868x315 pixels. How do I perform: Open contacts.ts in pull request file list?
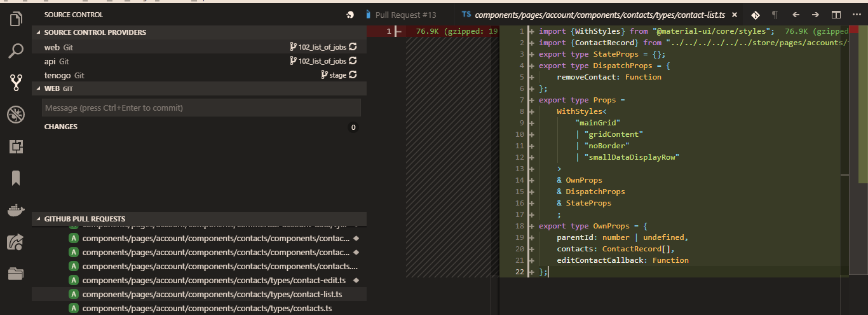(207, 309)
